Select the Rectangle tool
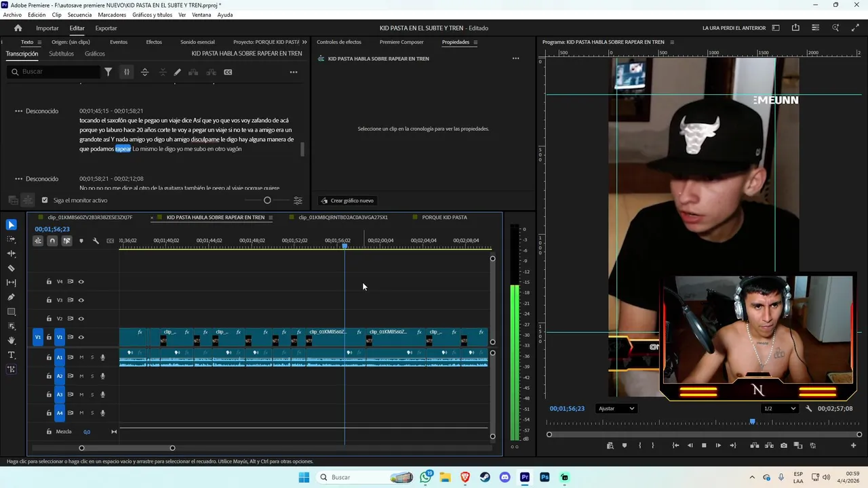Viewport: 868px width, 488px height. (12, 312)
